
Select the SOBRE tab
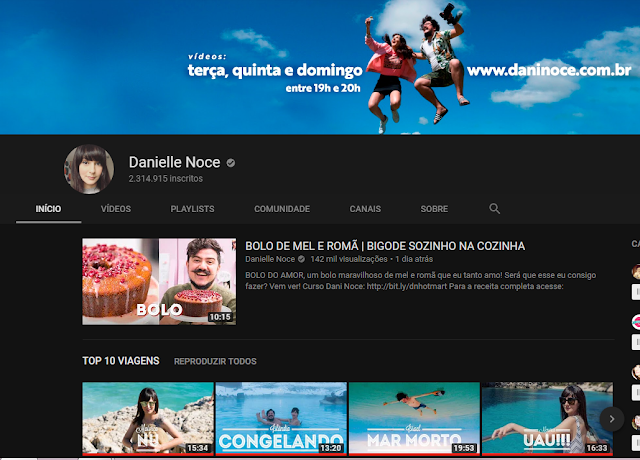pos(434,209)
